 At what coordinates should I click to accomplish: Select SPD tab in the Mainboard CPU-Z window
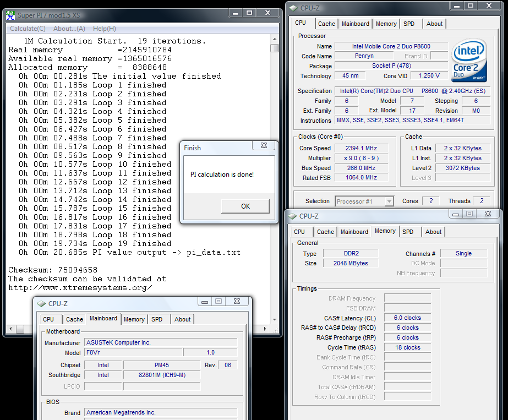[157, 319]
